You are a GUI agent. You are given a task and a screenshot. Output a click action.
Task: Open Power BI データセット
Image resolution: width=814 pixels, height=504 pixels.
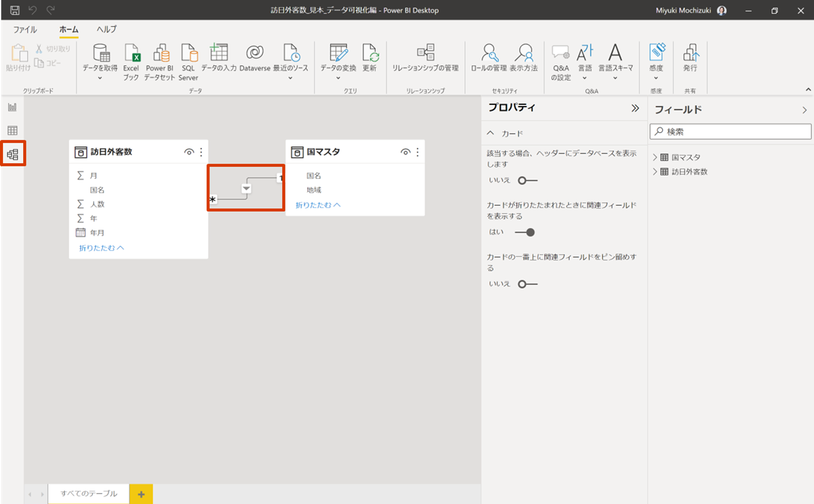tap(159, 62)
